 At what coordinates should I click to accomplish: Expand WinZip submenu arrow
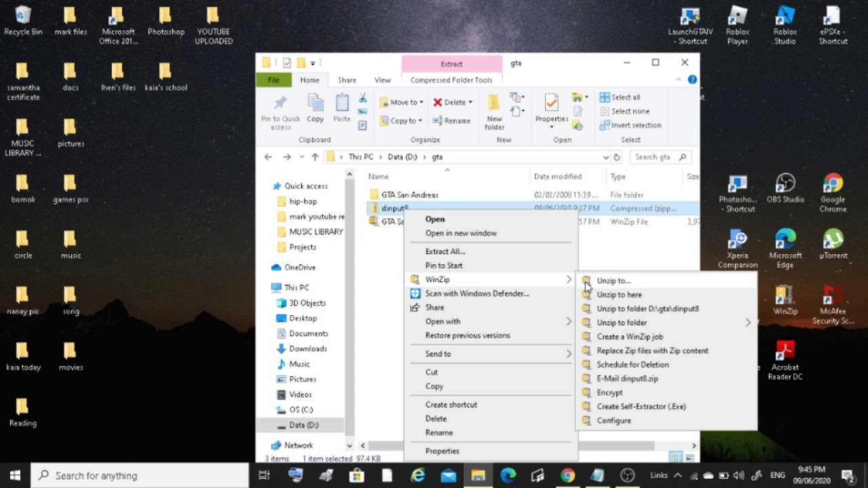[568, 279]
